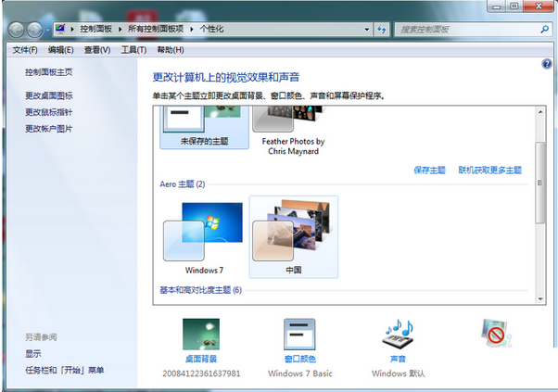Select the Windows 7 Aero theme

[x=203, y=236]
